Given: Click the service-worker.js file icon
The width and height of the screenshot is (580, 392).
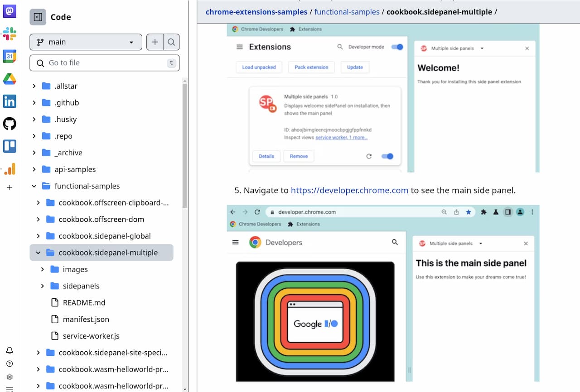Looking at the screenshot, I should (x=55, y=336).
